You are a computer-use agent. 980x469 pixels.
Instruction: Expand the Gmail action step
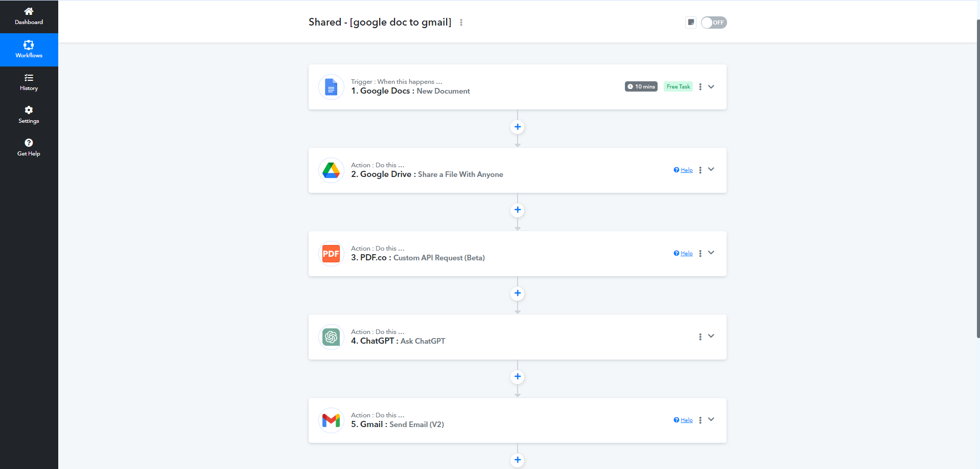pos(711,419)
